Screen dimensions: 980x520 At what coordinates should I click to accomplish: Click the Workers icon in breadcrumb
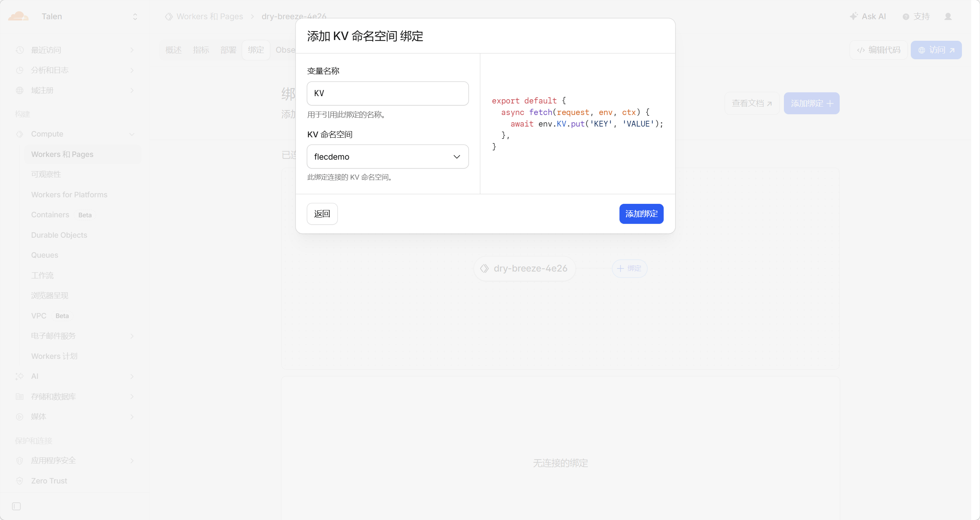pyautogui.click(x=169, y=17)
